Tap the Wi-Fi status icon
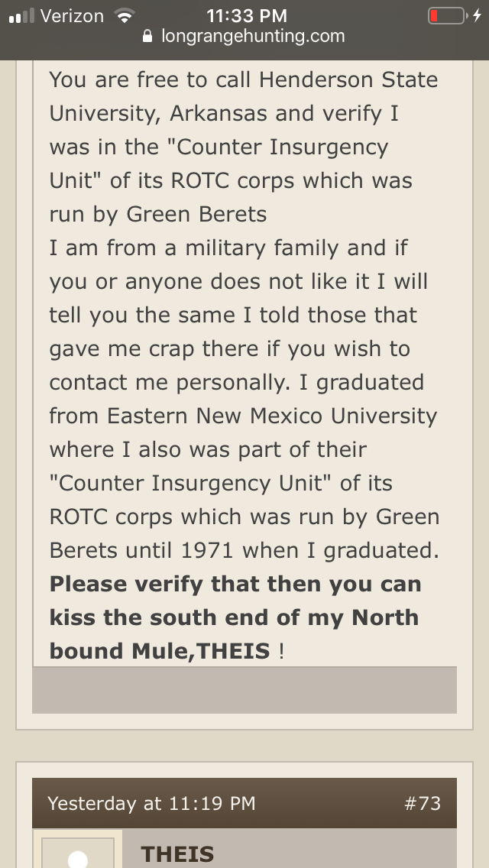 click(x=121, y=16)
